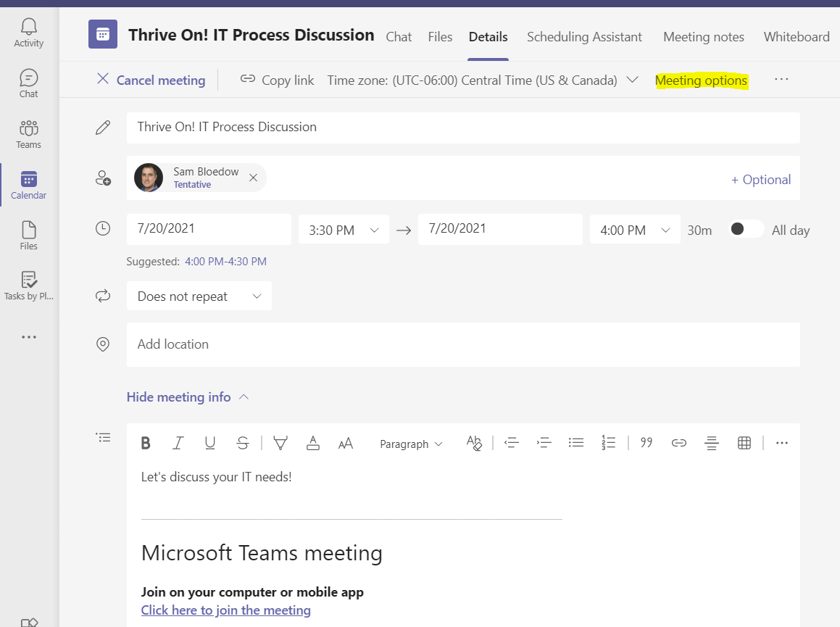Viewport: 840px width, 627px height.
Task: Open Calendar in the sidebar
Action: pyautogui.click(x=28, y=186)
